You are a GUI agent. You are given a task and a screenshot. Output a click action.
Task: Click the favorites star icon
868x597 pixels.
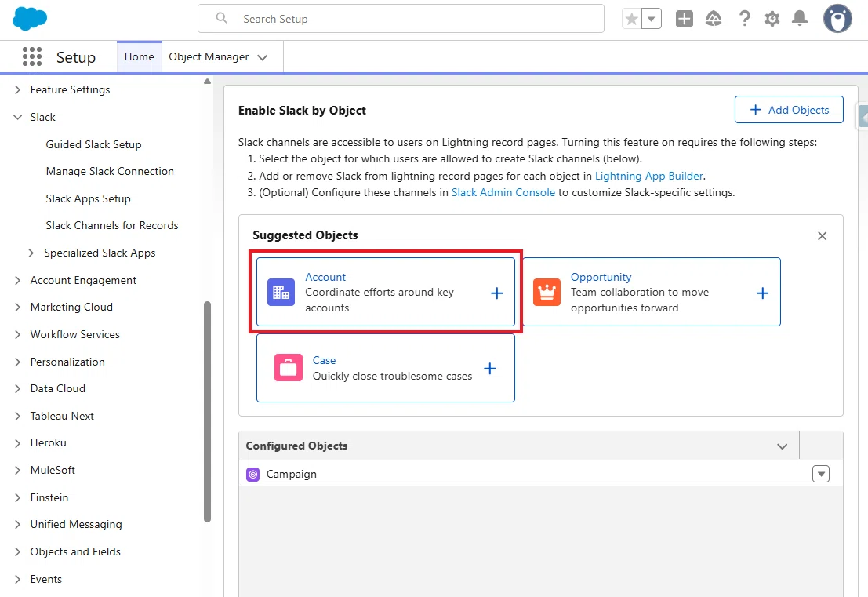[632, 20]
